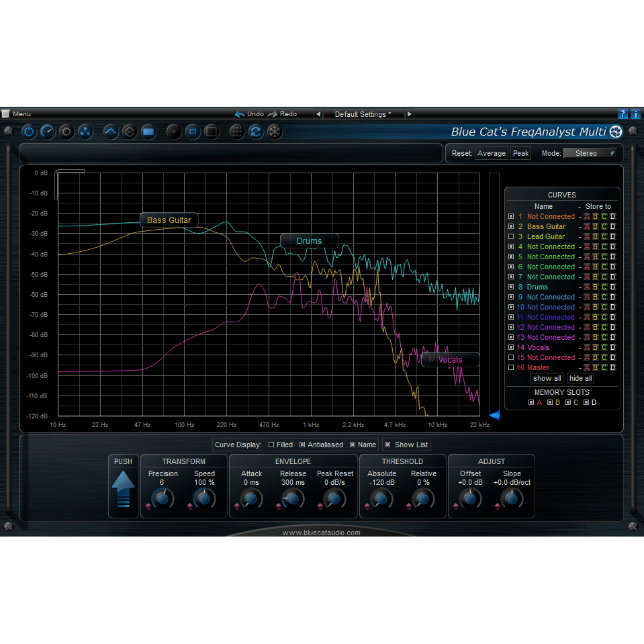Click the Relative threshold knob

coord(422,498)
